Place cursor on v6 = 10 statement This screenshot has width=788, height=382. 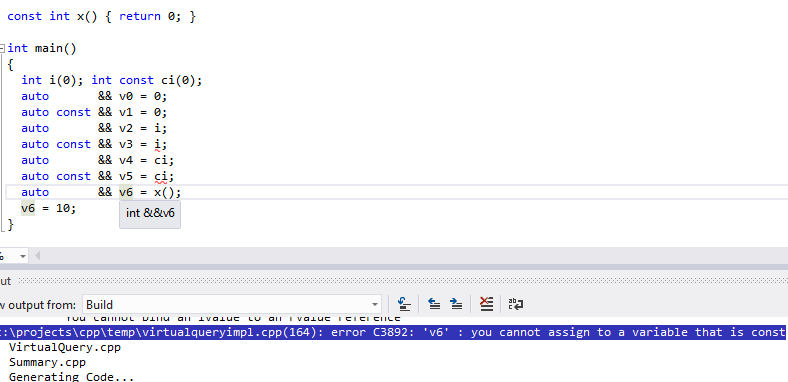click(x=48, y=208)
